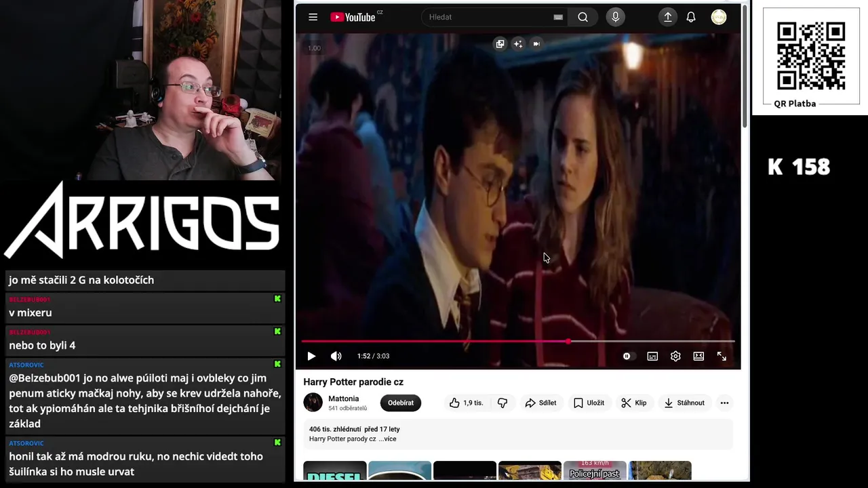Click the video title Harry Potter parodie cz
This screenshot has height=488, width=868.
click(353, 382)
